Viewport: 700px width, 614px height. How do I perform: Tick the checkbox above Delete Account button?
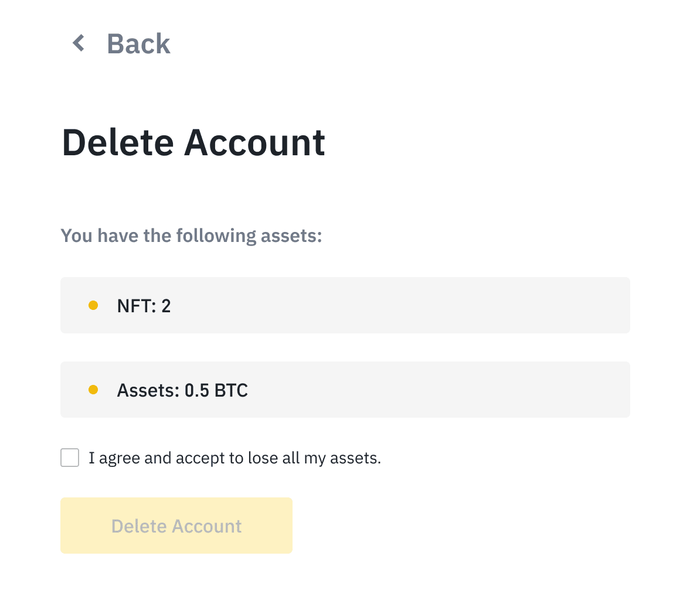click(70, 458)
